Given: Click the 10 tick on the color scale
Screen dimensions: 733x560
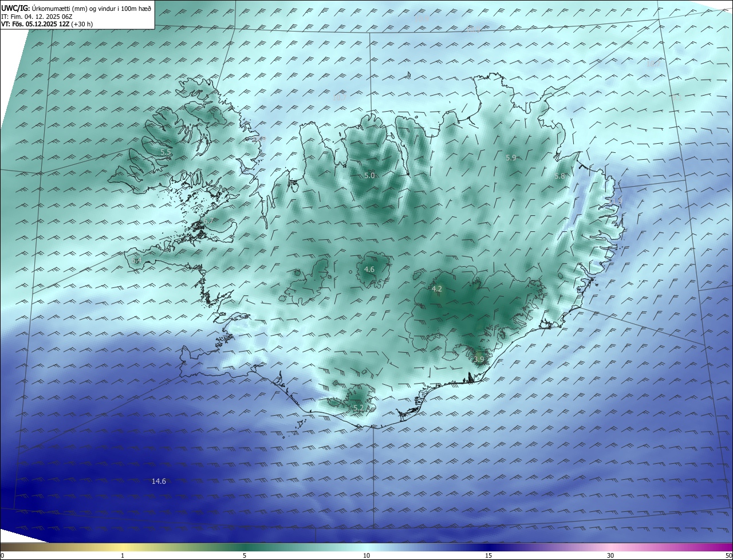Looking at the screenshot, I should (x=366, y=555).
